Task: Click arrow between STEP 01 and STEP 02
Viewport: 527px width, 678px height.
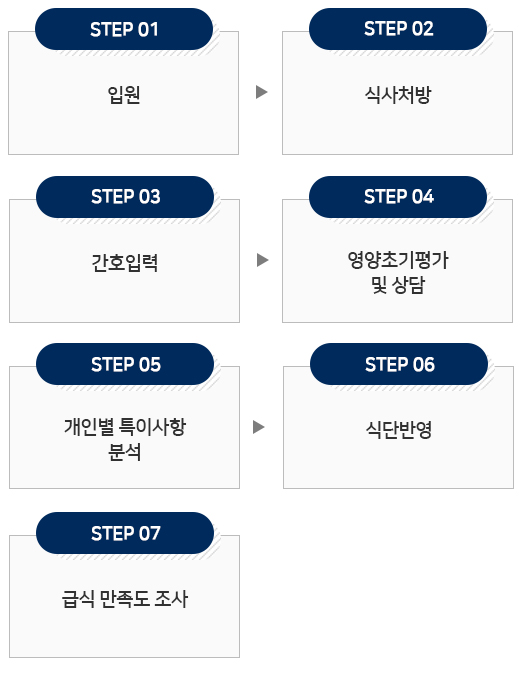Action: (262, 92)
